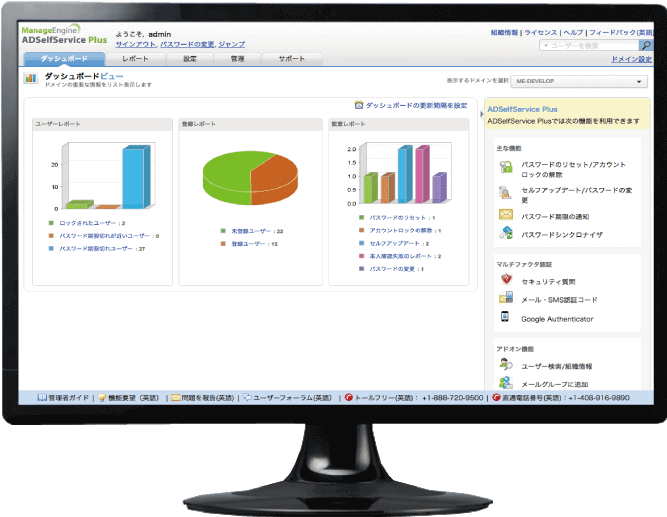The image size is (667, 517).
Task: Click the 登録ユーザー legend link
Action: pyautogui.click(x=248, y=244)
